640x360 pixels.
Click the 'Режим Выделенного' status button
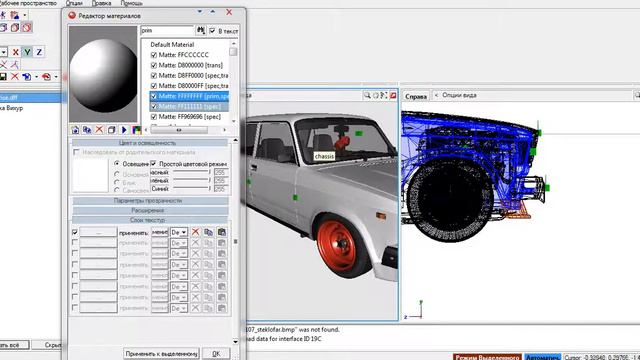(x=487, y=357)
